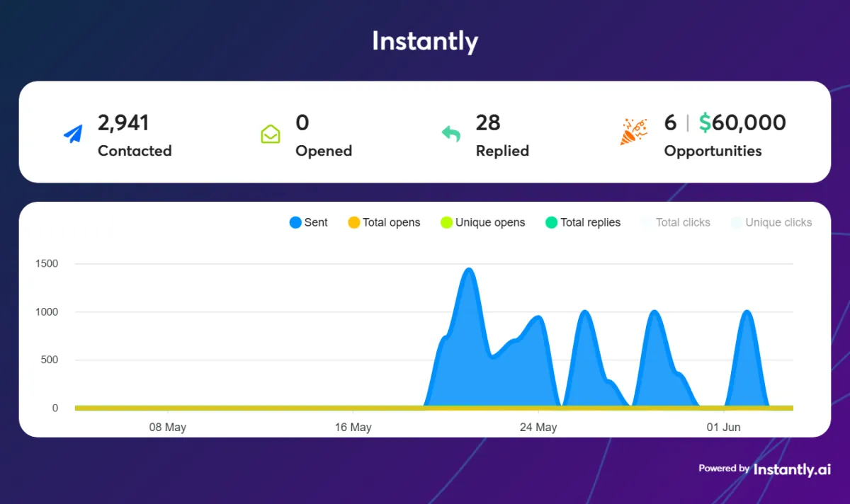Image resolution: width=850 pixels, height=504 pixels.
Task: Select the $60,000 opportunity value
Action: pos(742,122)
